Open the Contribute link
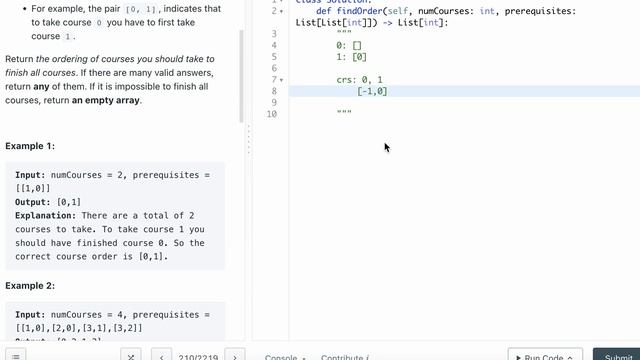Viewport: 640px width, 360px height. coord(345,357)
